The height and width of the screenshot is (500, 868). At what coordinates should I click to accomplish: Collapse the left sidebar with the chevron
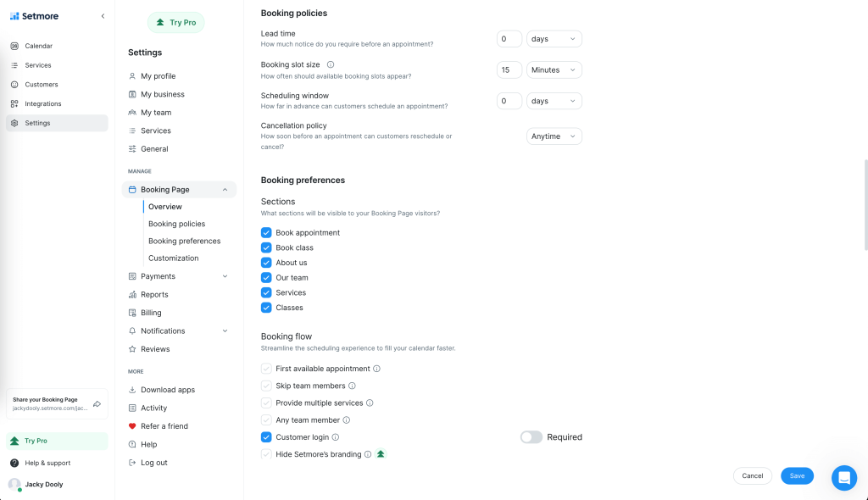click(103, 16)
